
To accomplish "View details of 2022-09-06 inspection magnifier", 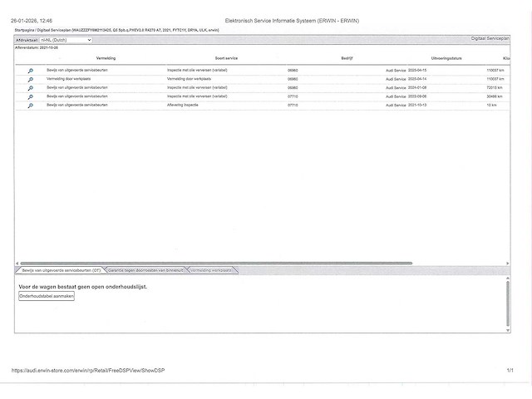I will (x=31, y=97).
